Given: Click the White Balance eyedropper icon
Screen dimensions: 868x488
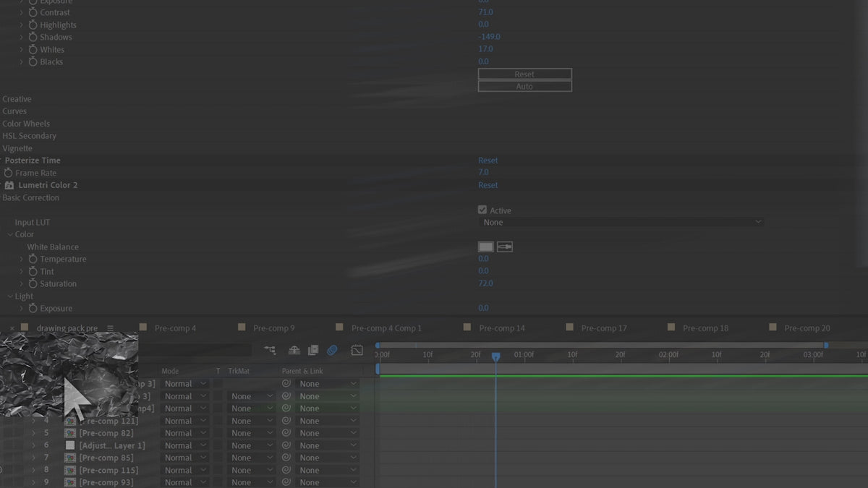Looking at the screenshot, I should click(x=504, y=247).
